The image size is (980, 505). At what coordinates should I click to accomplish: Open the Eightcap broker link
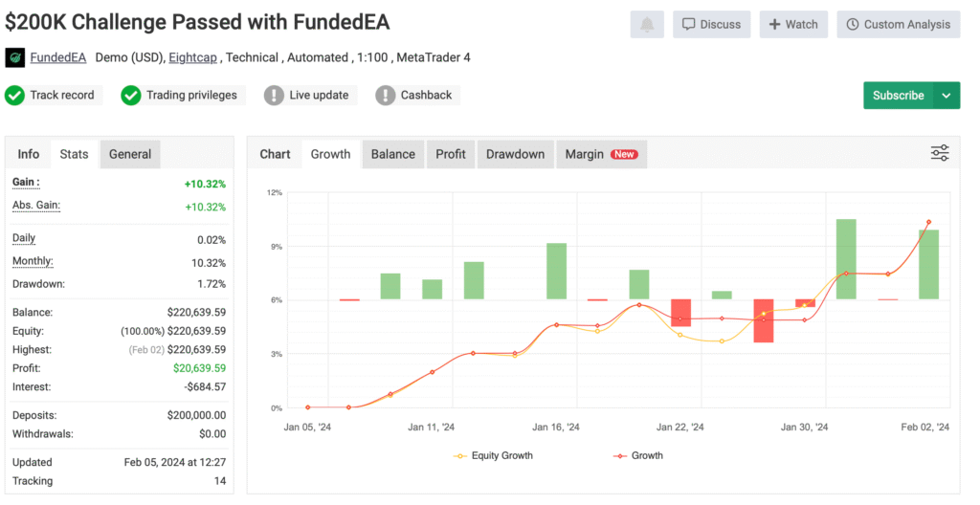click(x=193, y=57)
